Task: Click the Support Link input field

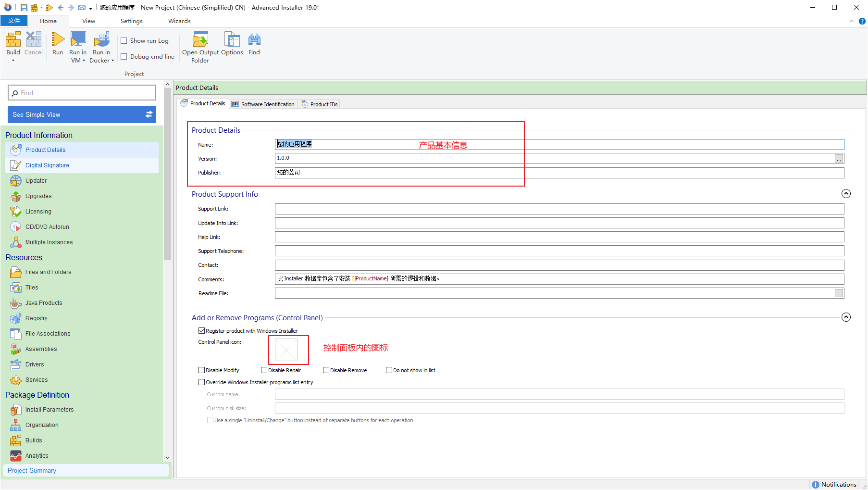Action: (x=559, y=209)
